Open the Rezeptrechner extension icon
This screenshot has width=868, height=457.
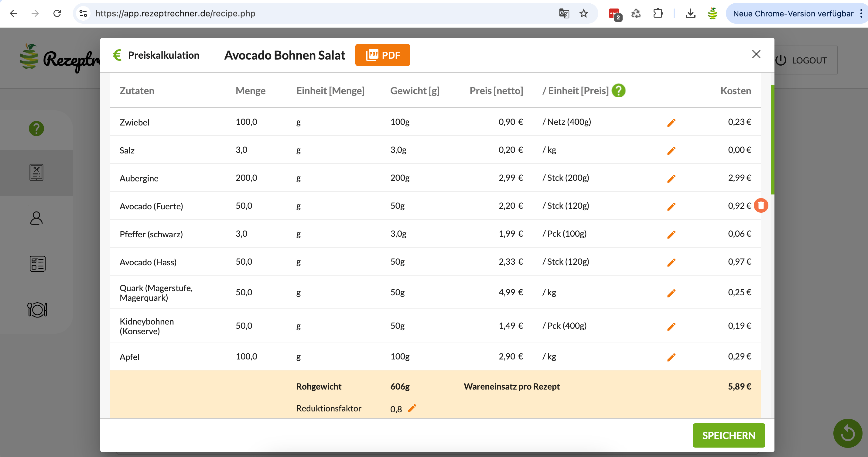[713, 13]
